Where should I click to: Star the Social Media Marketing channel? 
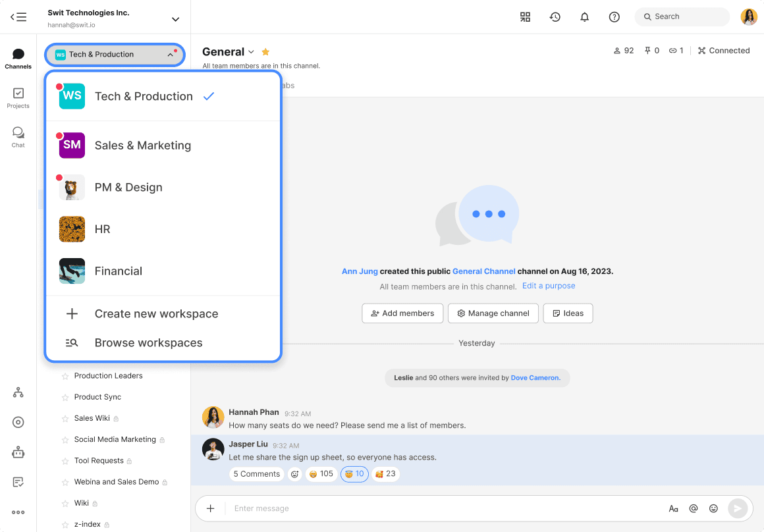click(x=65, y=440)
